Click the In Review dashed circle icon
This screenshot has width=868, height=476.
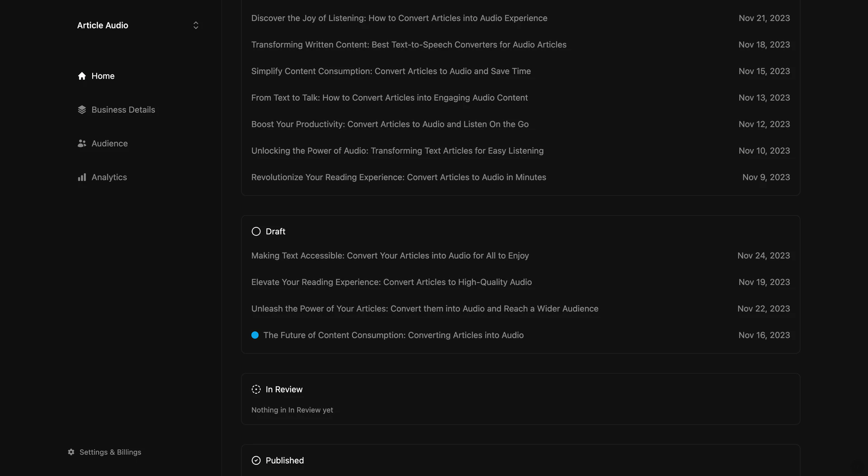[256, 389]
